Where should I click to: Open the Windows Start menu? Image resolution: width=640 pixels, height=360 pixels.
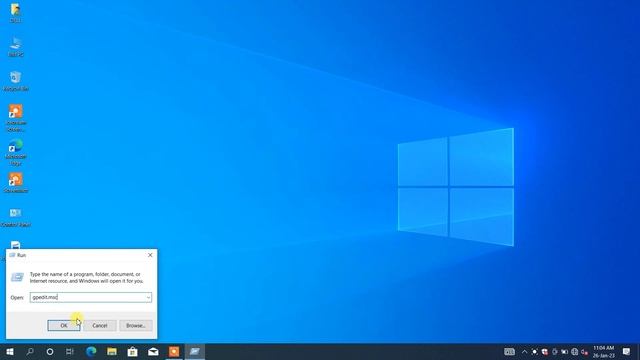pyautogui.click(x=10, y=351)
